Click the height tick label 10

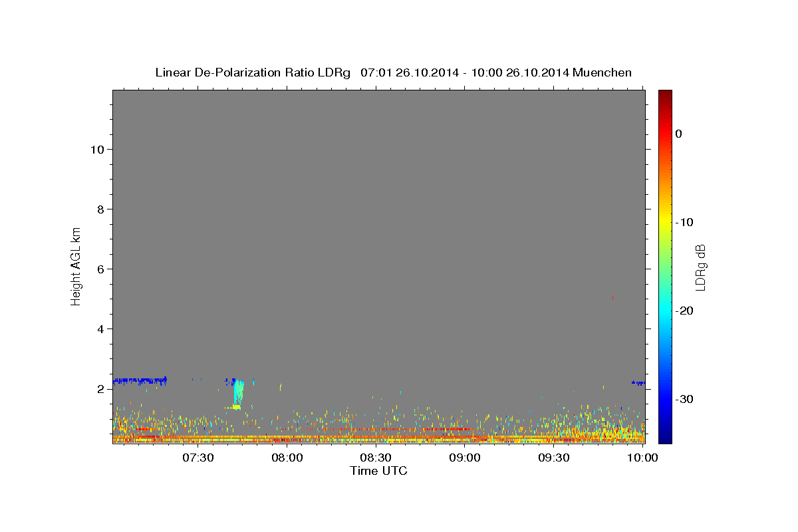[x=97, y=150]
